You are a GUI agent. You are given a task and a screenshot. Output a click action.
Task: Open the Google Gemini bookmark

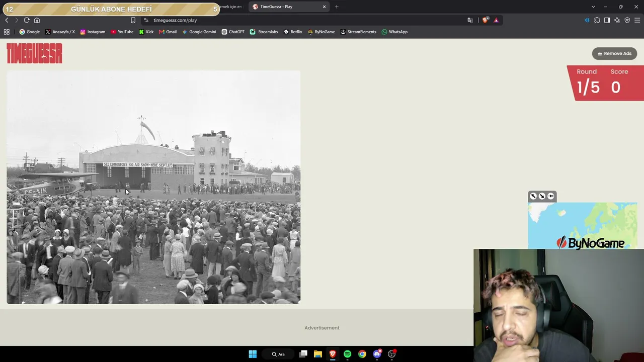coord(199,32)
